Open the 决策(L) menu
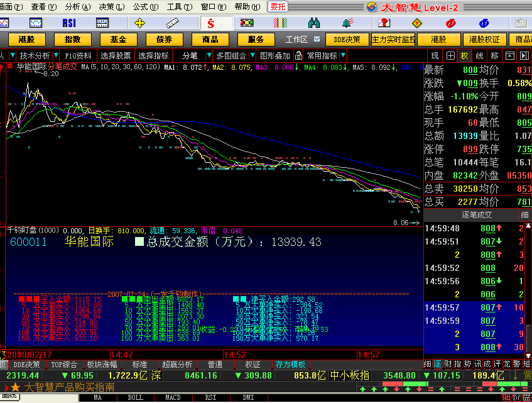Screen dimensions: 532x403 pos(112,6)
